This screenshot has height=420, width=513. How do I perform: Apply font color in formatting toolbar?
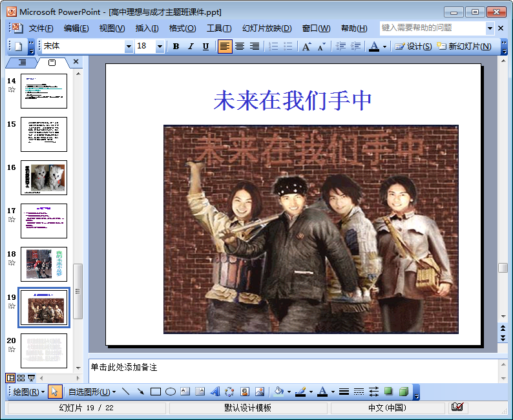point(374,47)
